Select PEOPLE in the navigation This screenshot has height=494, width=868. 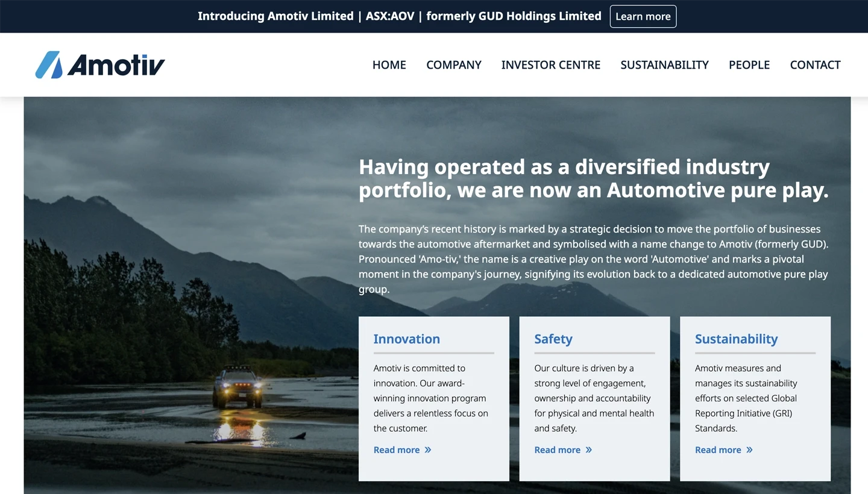coord(749,64)
